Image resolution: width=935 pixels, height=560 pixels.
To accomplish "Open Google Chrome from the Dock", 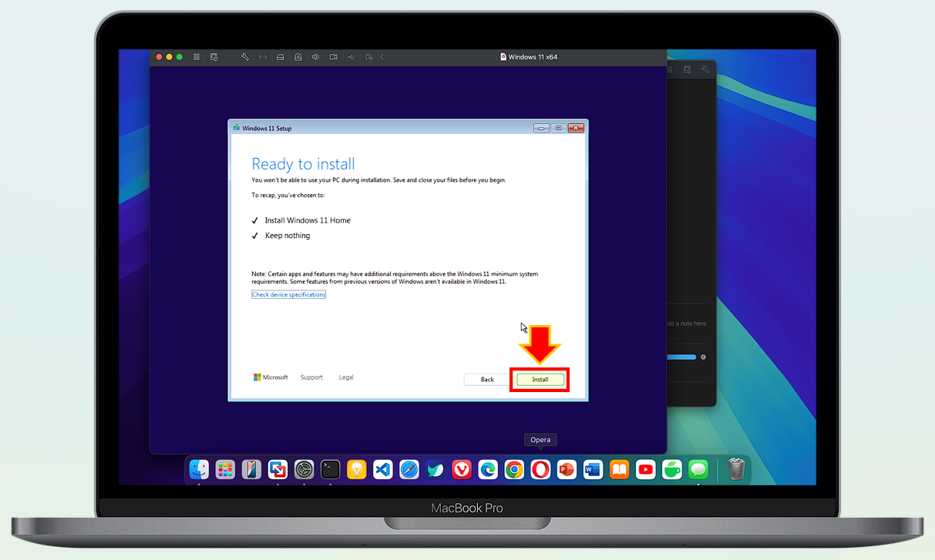I will (514, 469).
